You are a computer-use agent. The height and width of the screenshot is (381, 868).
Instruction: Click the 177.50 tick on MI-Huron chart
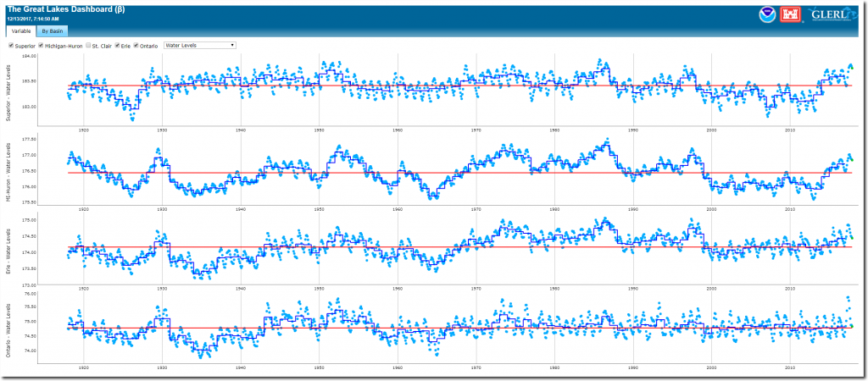(x=29, y=140)
